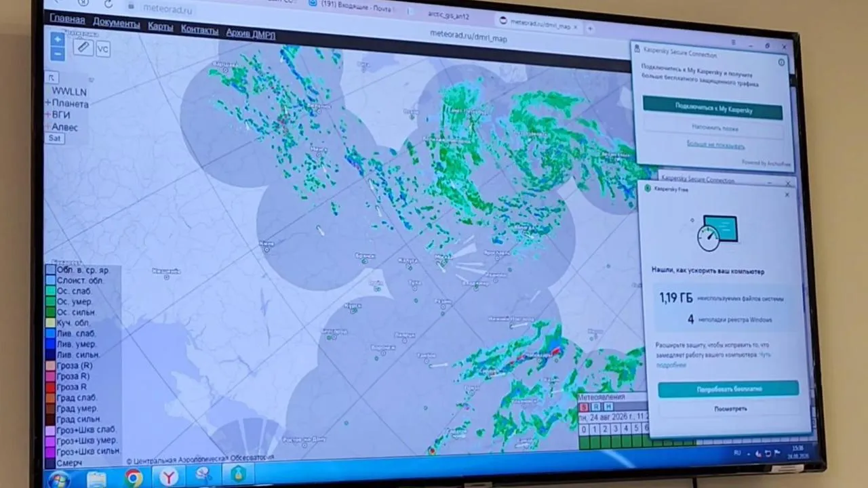Viewport: 868px width, 488px height.
Task: Expand the Планета layer group
Action: click(48, 103)
